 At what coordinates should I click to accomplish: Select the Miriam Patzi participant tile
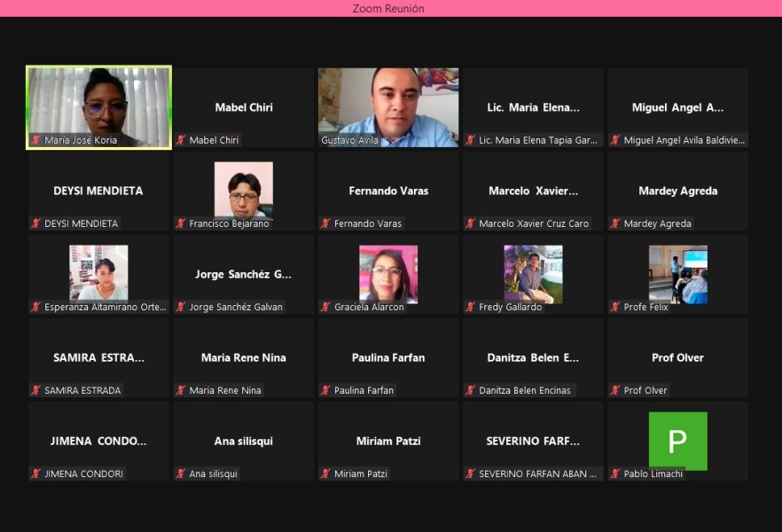pos(388,442)
